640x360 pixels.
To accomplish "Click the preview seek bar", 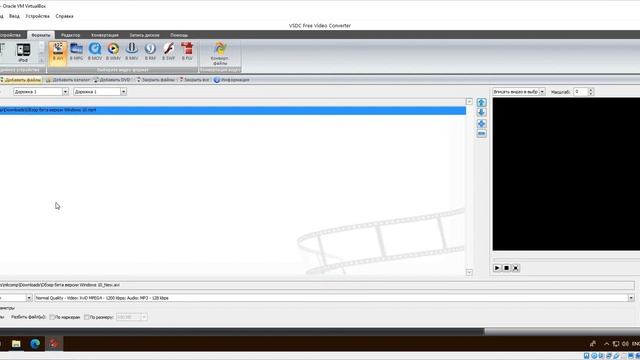I will 567,259.
